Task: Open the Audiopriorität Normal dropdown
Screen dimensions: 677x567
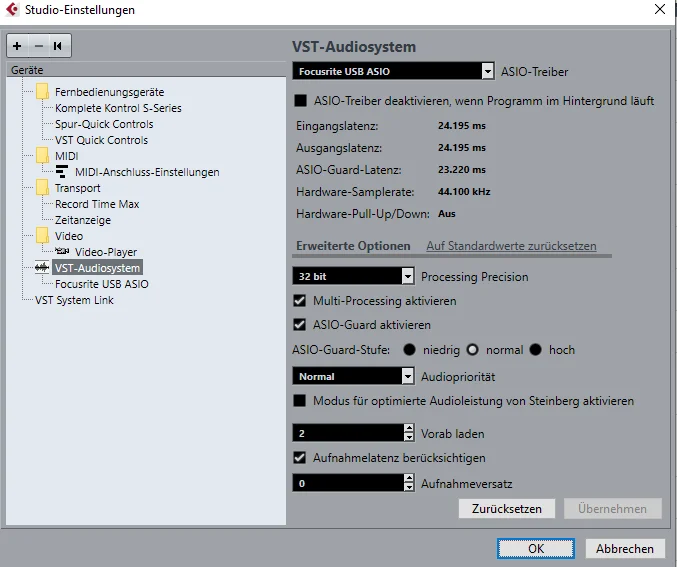Action: [353, 376]
